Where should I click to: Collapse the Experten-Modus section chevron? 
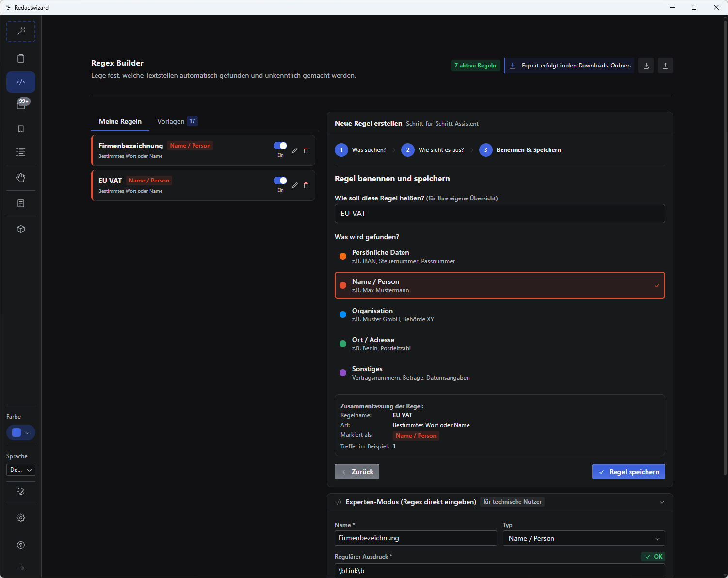(662, 502)
